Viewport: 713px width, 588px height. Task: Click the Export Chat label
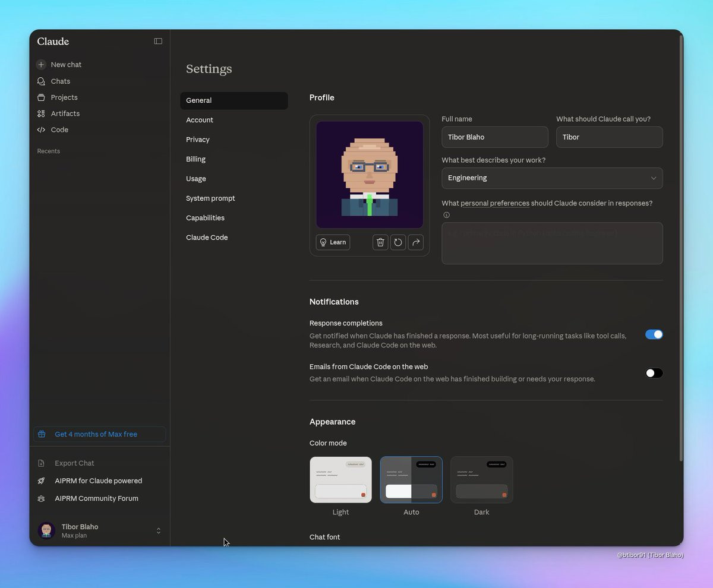coord(75,463)
